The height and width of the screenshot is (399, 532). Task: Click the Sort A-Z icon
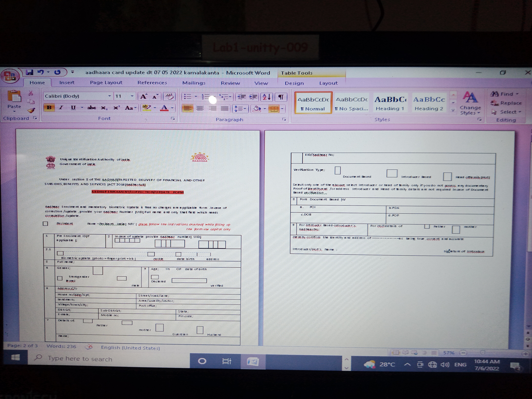pyautogui.click(x=267, y=97)
